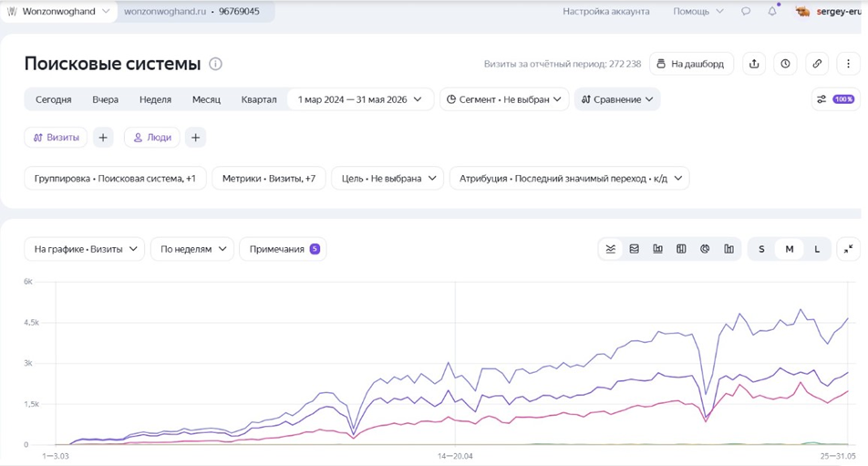Viewport: 868px width, 466px height.
Task: Change the По неделям grouping dropdown
Action: point(192,249)
